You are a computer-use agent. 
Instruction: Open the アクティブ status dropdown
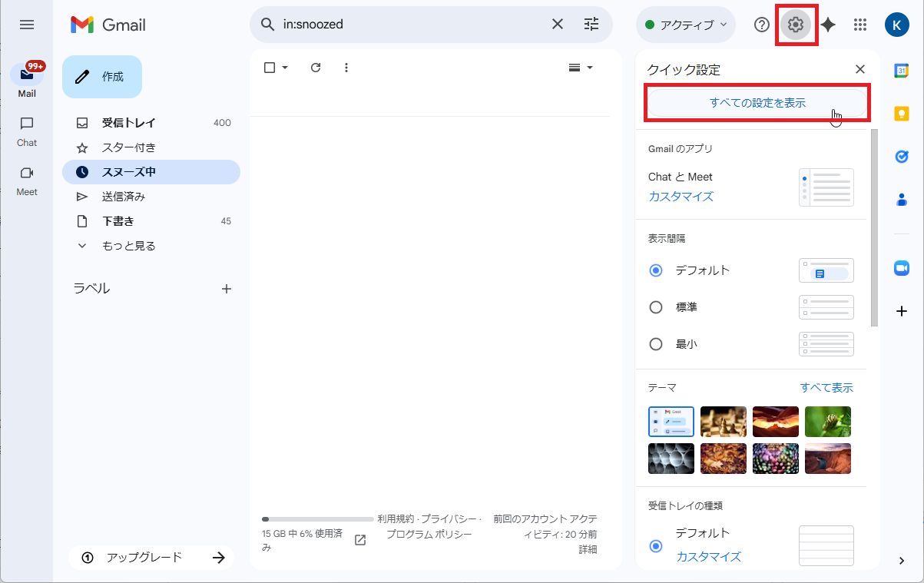tap(684, 24)
